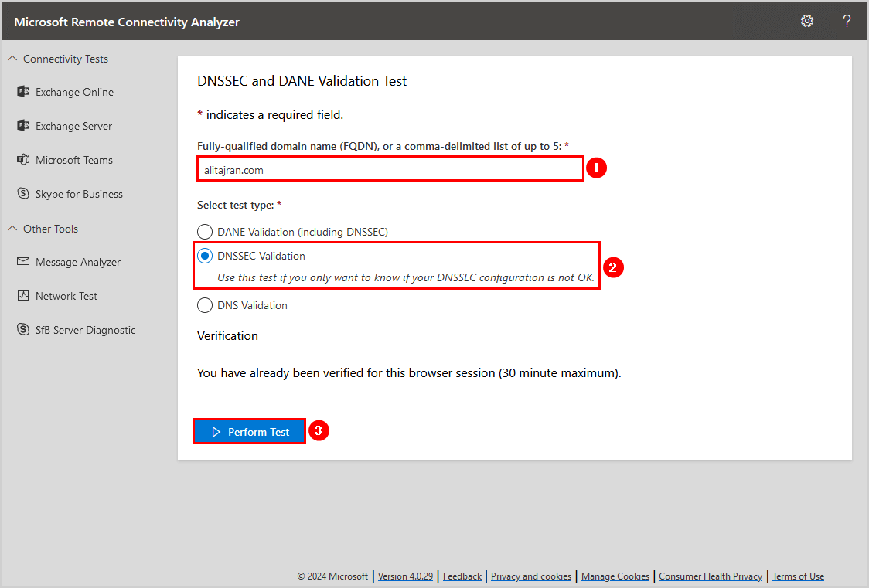
Task: Click the Perform Test button
Action: click(x=250, y=431)
